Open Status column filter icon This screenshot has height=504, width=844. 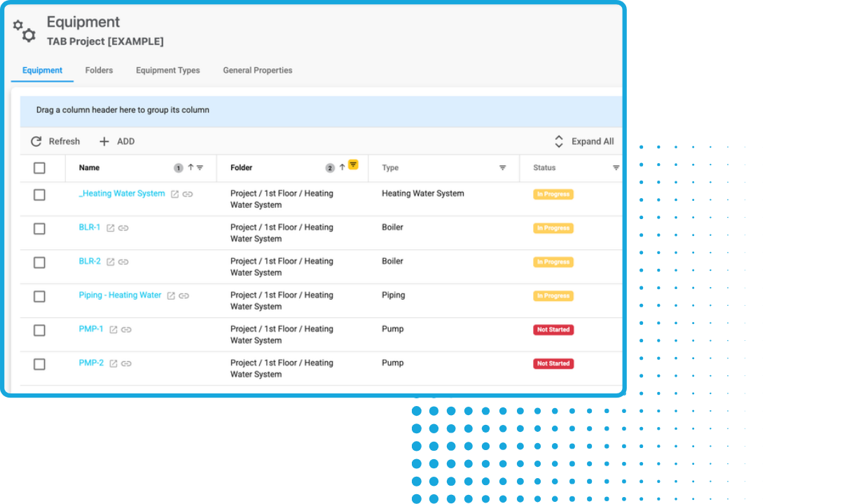[x=616, y=168]
